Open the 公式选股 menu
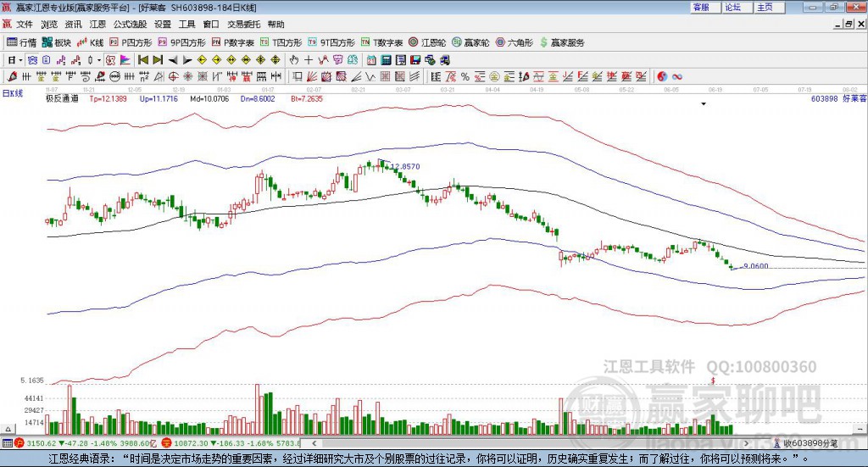This screenshot has height=467, width=868. coord(130,25)
